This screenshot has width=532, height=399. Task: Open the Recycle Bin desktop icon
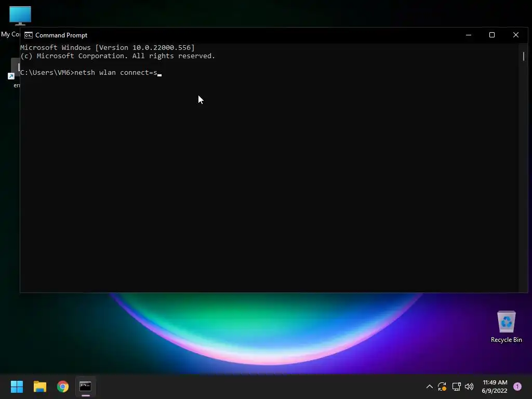click(506, 327)
